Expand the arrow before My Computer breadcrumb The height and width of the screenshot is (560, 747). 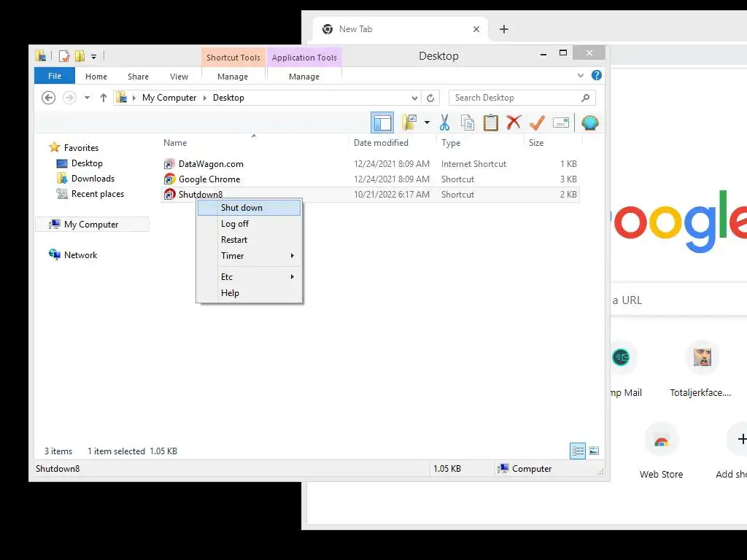134,98
